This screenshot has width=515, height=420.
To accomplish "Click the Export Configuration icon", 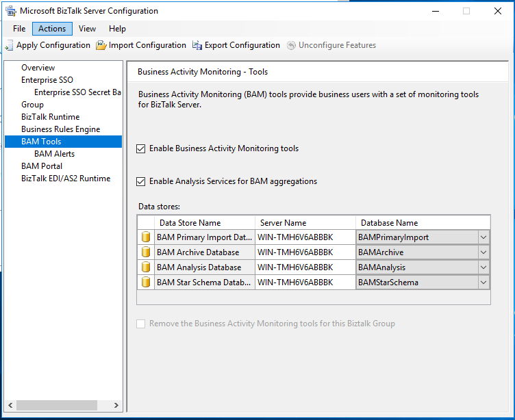I will tap(197, 45).
